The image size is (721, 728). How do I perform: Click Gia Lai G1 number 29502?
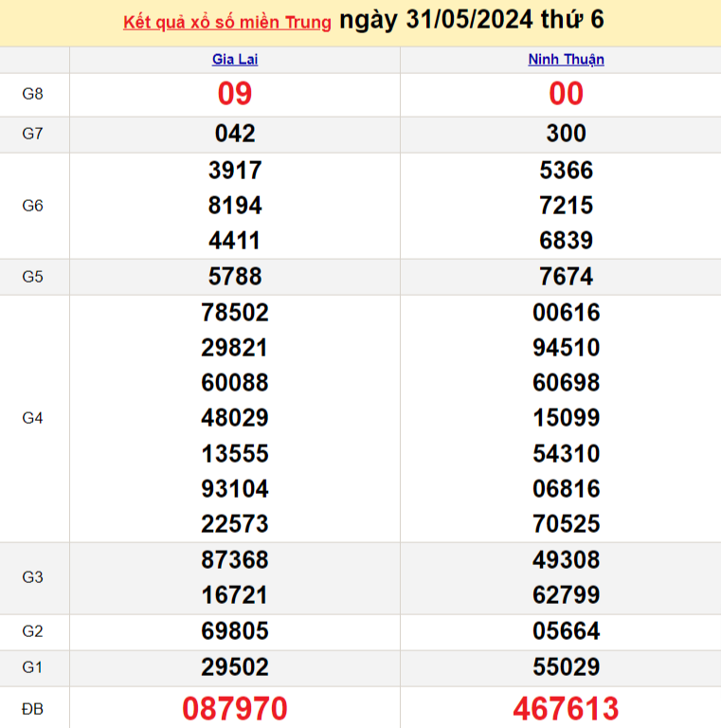coord(235,667)
